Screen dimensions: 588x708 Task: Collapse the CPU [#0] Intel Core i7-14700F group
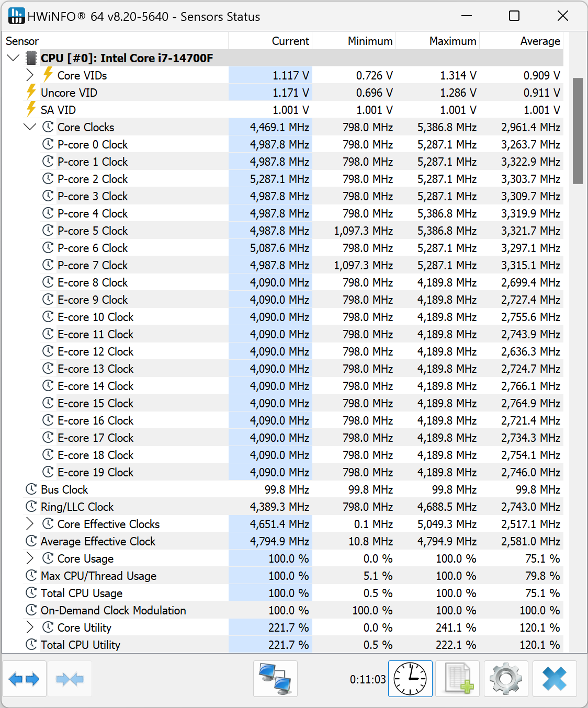pyautogui.click(x=14, y=58)
